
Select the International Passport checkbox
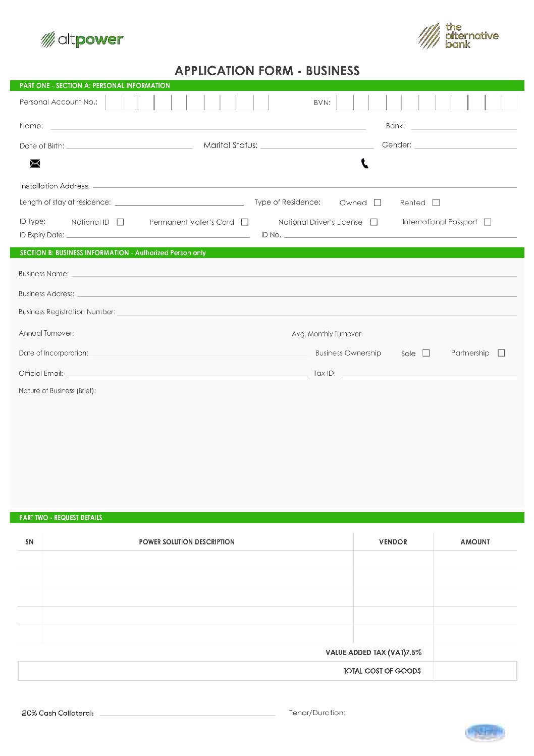click(488, 222)
